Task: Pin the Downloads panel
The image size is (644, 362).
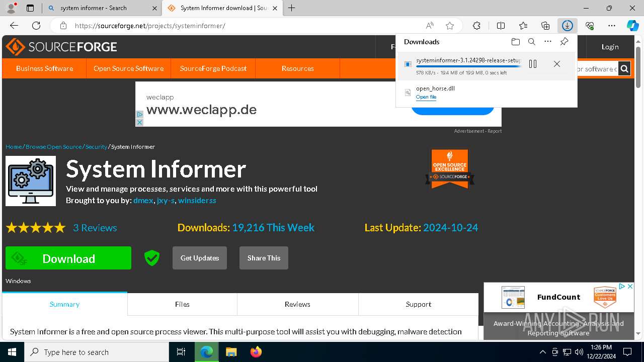Action: click(564, 42)
